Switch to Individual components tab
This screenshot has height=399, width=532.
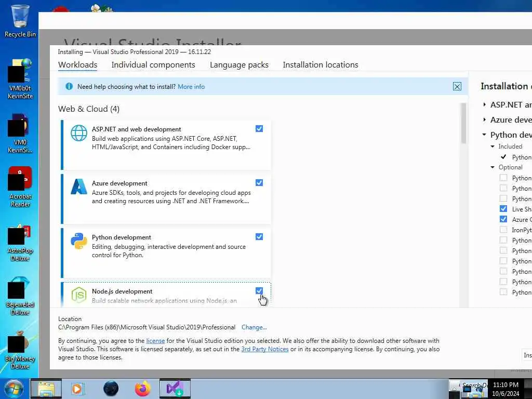point(153,65)
